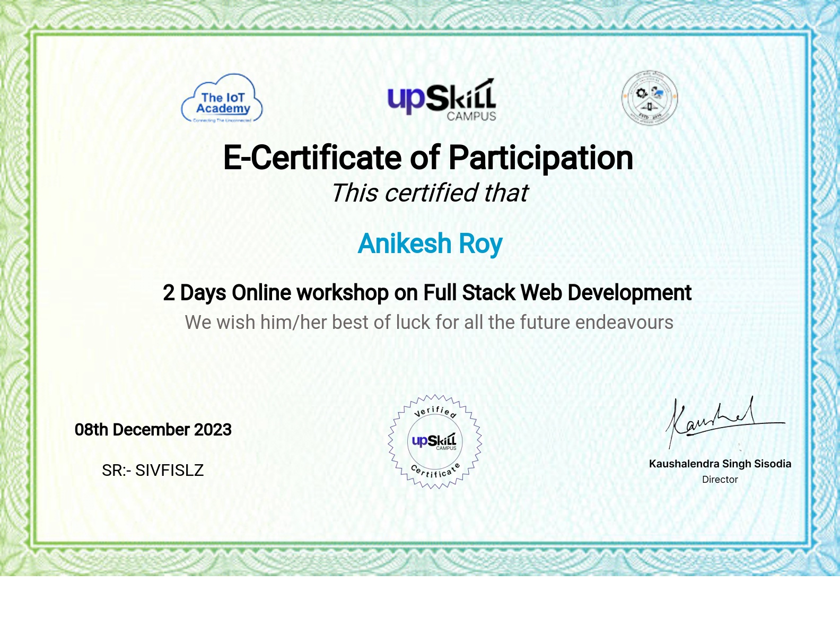Click the circular institute emblem at top right

click(x=649, y=98)
